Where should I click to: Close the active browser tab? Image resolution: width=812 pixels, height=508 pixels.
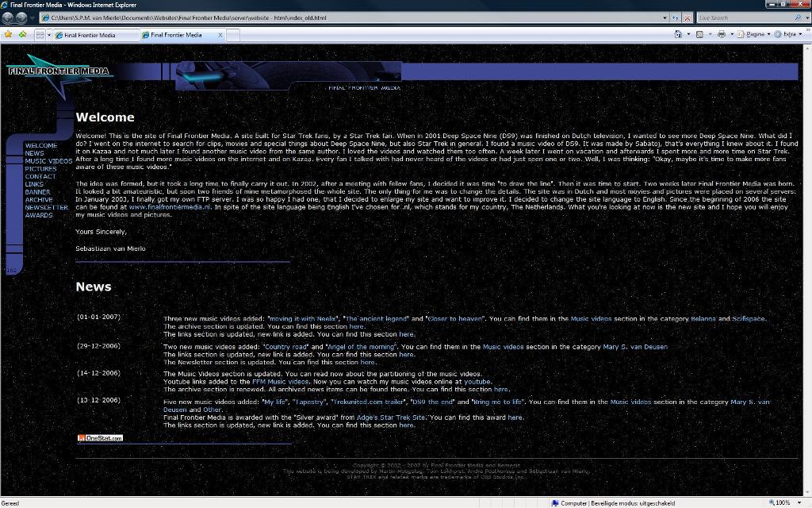(x=220, y=35)
